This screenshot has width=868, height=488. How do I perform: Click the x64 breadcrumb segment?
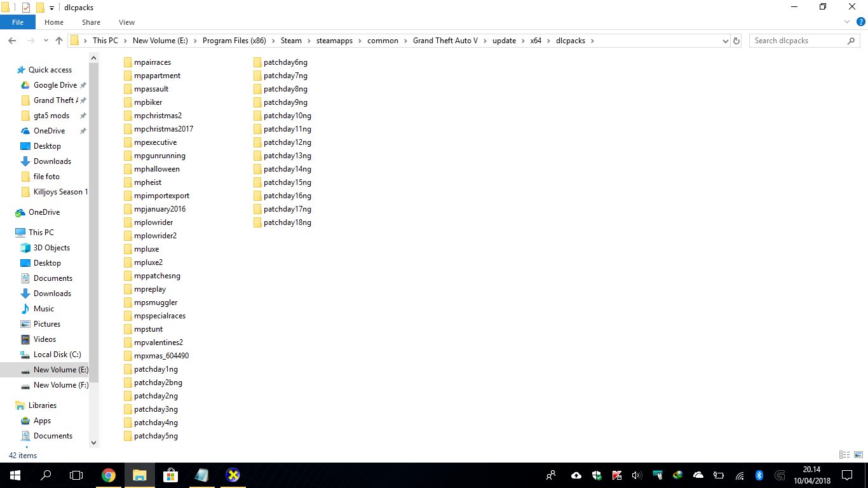click(536, 41)
